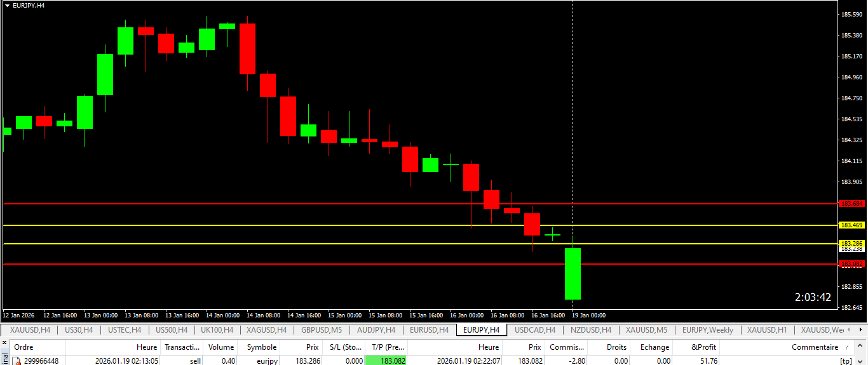The height and width of the screenshot is (365, 868).
Task: Click the 2:03:42 countdown timer on chart
Action: click(813, 297)
